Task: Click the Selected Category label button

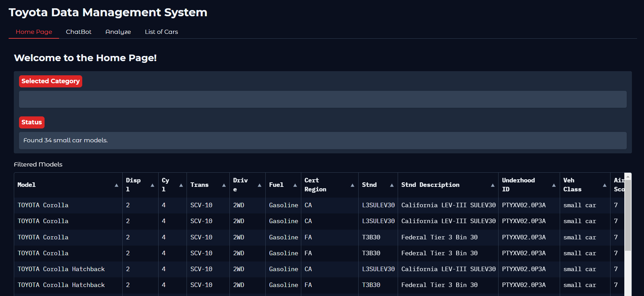Action: point(50,81)
